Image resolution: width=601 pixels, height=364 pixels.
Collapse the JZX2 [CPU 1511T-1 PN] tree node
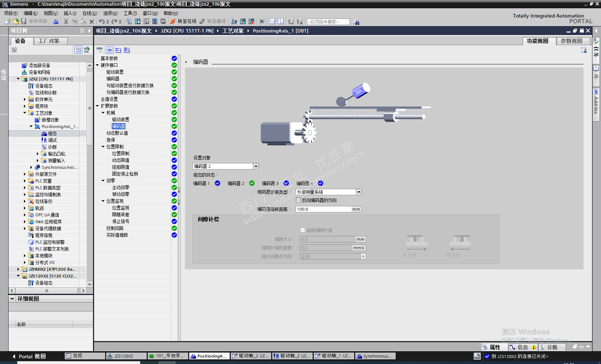pyautogui.click(x=18, y=79)
